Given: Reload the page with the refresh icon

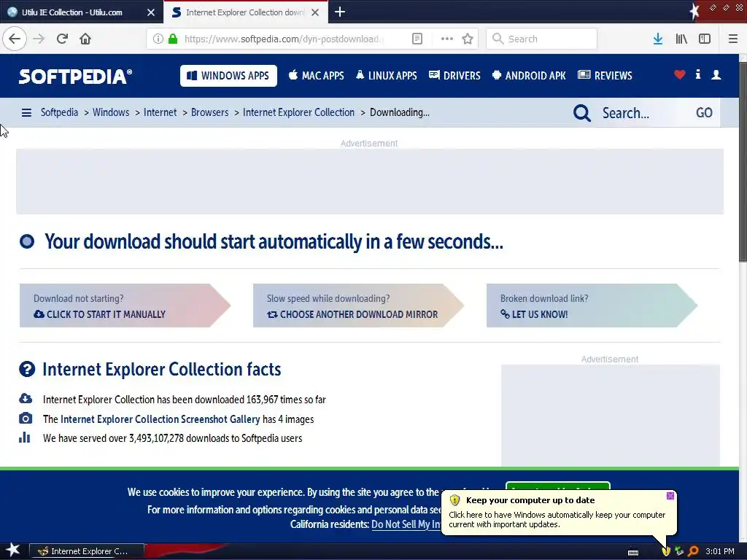Looking at the screenshot, I should [x=62, y=39].
